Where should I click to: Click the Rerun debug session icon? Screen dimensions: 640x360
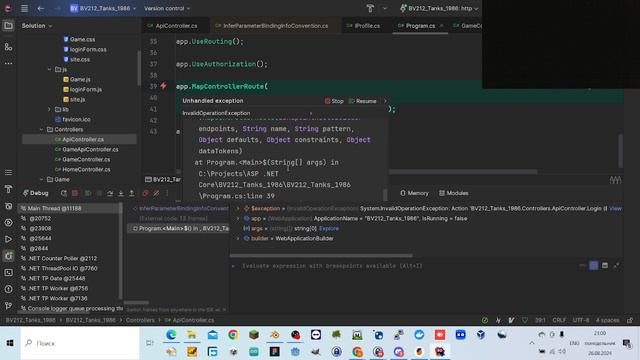tap(64, 193)
